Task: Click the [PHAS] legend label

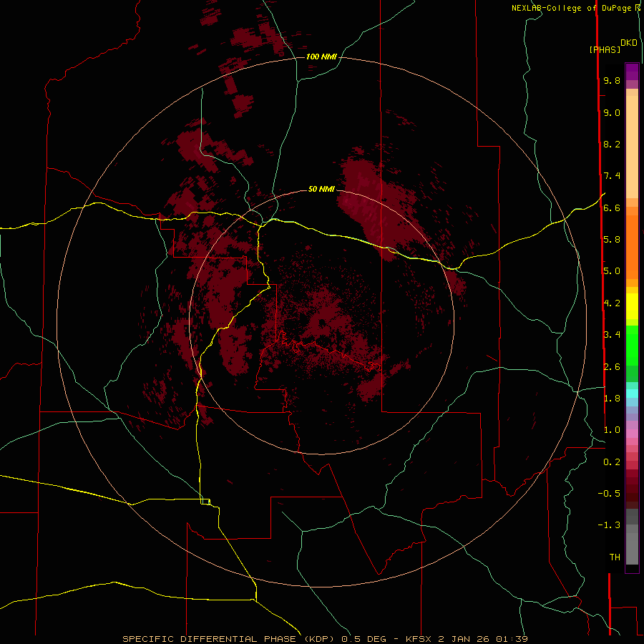Action: coord(605,49)
